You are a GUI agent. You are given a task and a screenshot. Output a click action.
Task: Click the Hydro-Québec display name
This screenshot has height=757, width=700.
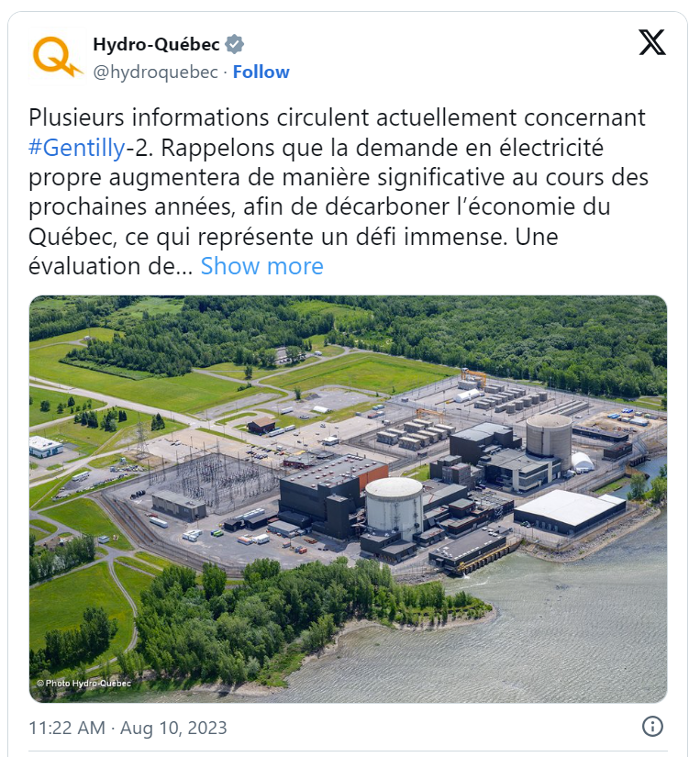tap(156, 44)
